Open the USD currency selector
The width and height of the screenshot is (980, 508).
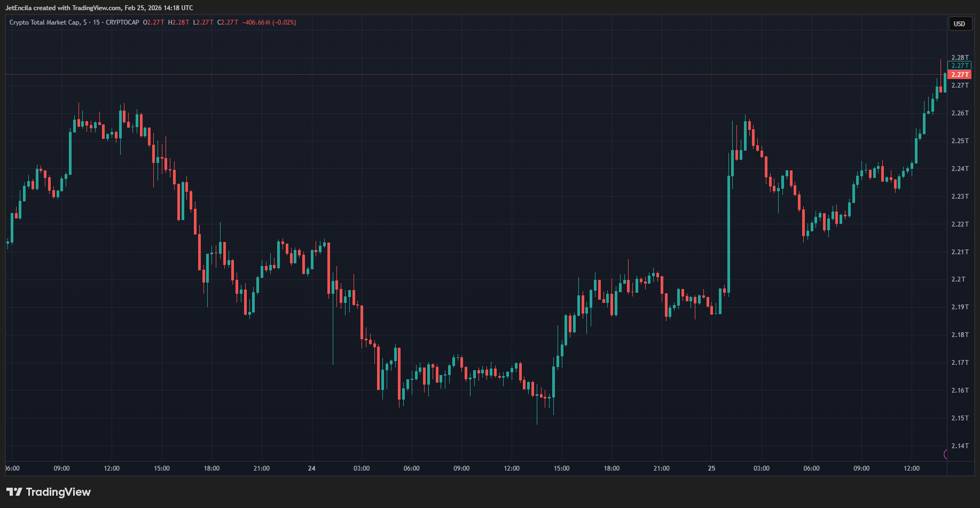coord(959,24)
